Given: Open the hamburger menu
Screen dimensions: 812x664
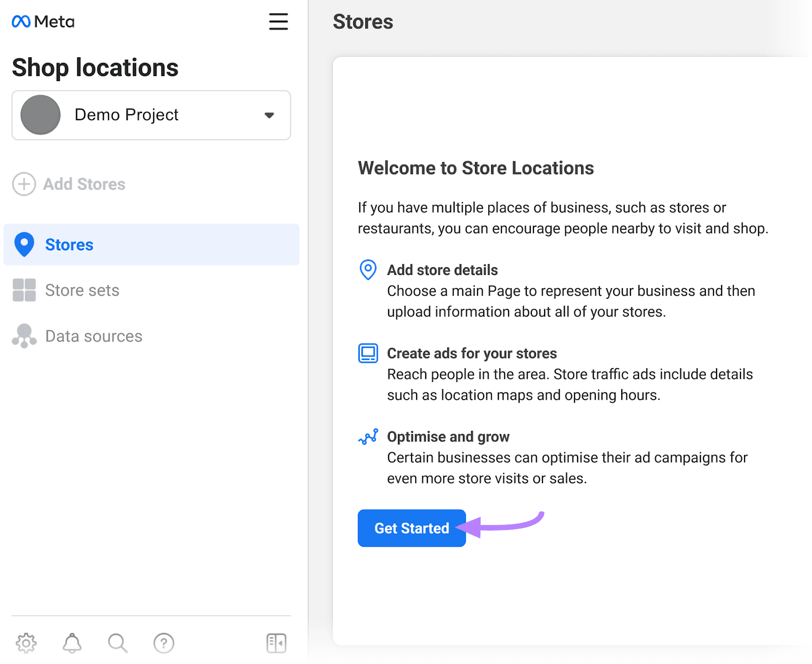Looking at the screenshot, I should [278, 22].
